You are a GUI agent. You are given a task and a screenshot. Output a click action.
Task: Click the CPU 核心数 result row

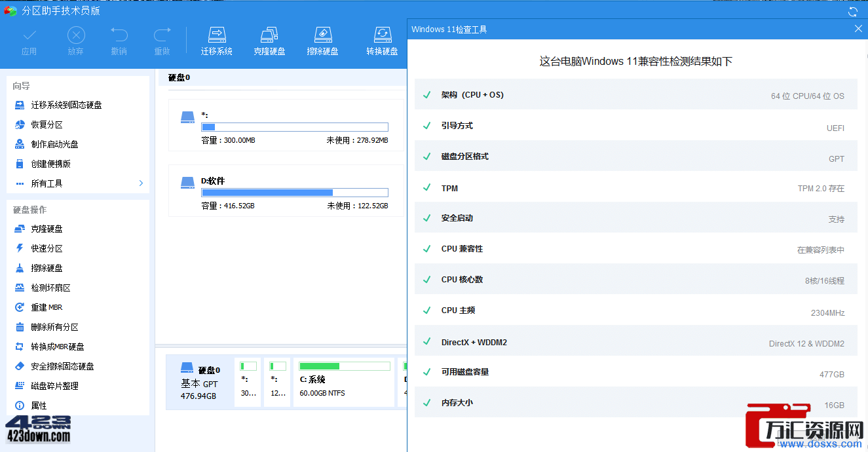pyautogui.click(x=636, y=280)
